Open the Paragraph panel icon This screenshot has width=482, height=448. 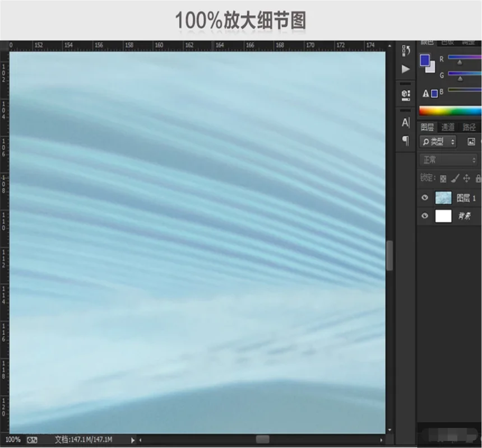tap(405, 141)
